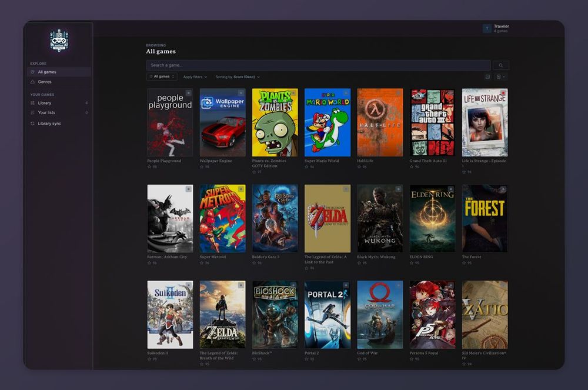This screenshot has width=588, height=390.
Task: Click the corner icon on the Life is Strange cover
Action: (503, 93)
